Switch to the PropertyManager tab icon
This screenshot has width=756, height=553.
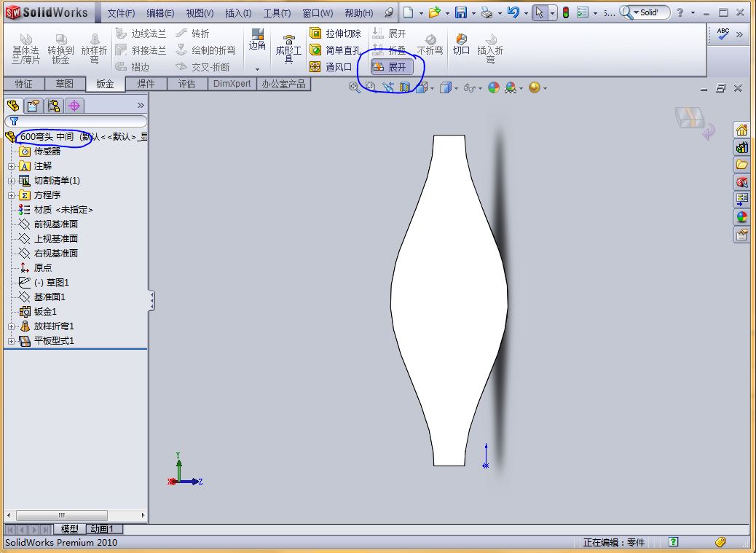click(34, 106)
